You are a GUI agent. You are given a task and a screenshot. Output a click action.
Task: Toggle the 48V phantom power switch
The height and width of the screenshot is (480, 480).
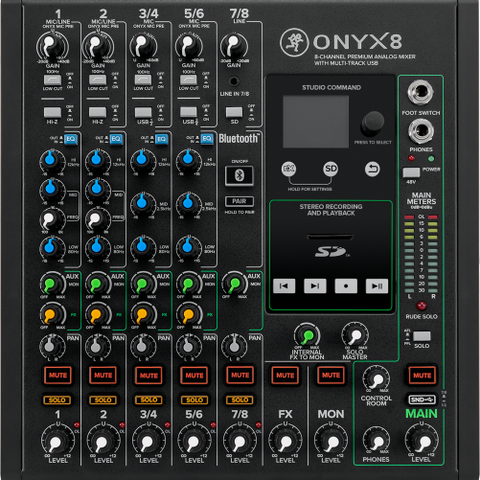tap(411, 173)
